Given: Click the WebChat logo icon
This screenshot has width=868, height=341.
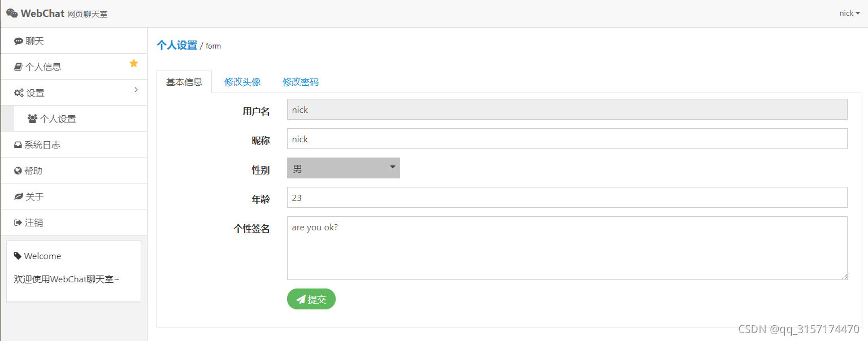Looking at the screenshot, I should [12, 13].
